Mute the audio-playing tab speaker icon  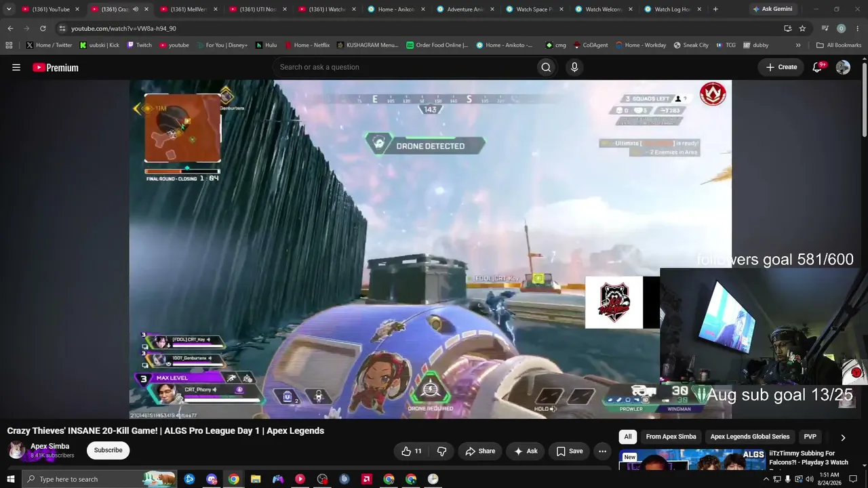coord(135,9)
